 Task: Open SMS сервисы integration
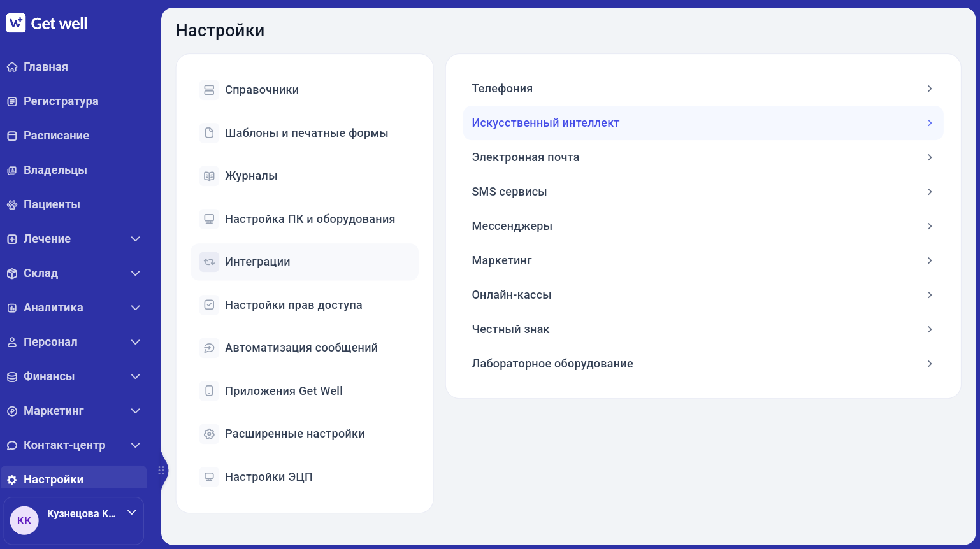click(x=703, y=192)
